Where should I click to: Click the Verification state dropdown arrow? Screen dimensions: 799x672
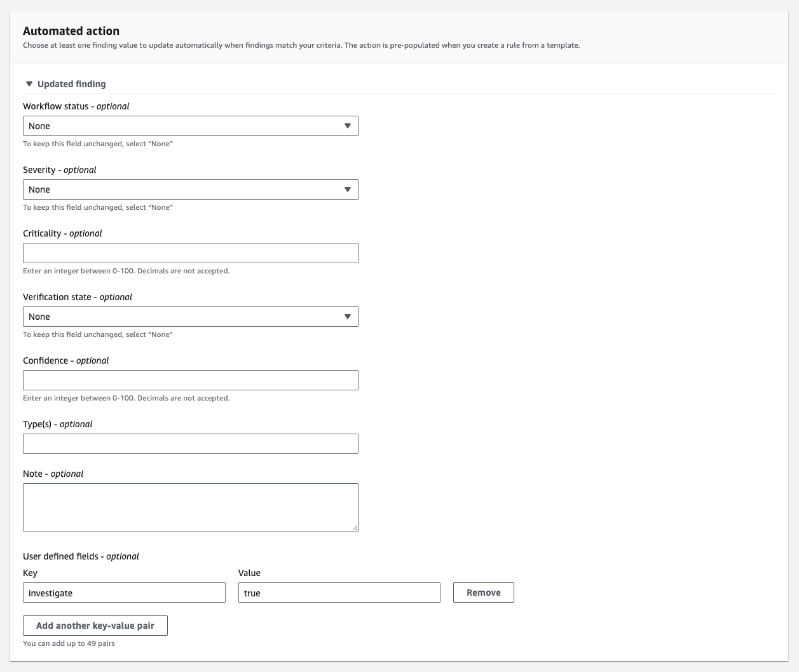(x=348, y=316)
